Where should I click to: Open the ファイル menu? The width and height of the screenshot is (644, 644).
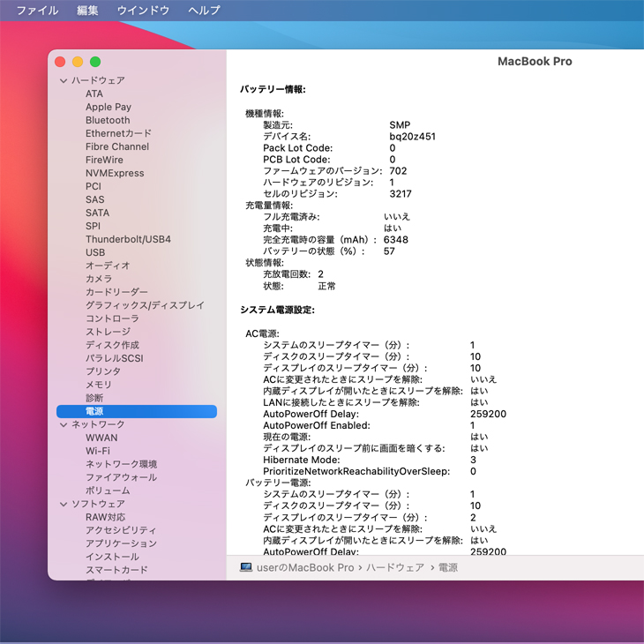click(x=37, y=11)
